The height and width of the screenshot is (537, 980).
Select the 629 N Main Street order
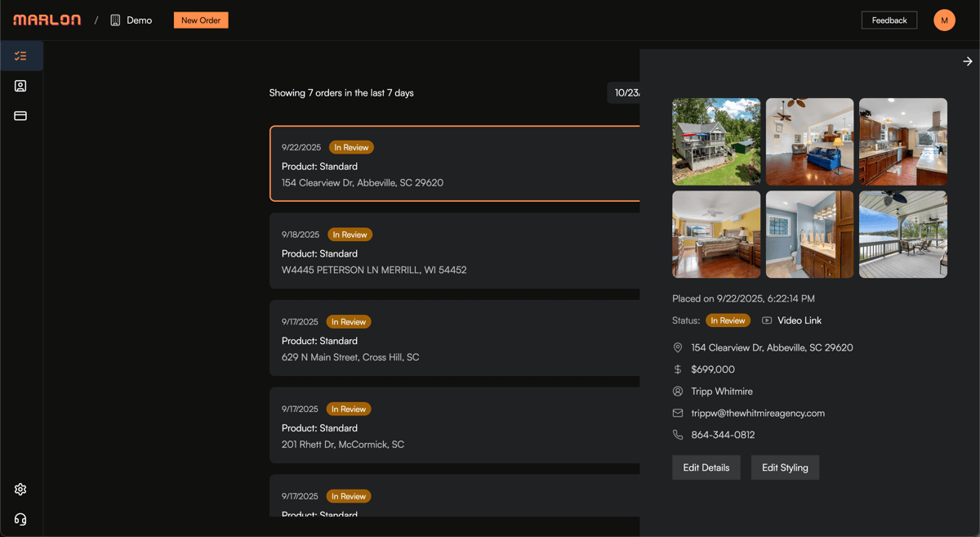(454, 338)
